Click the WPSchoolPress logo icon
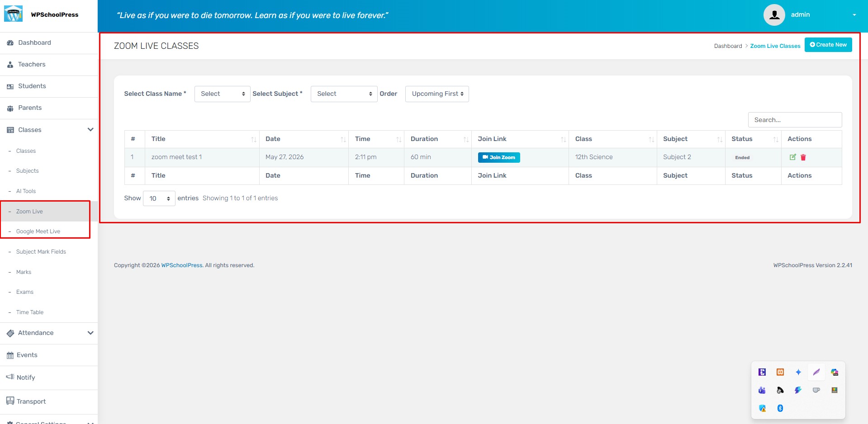This screenshot has height=424, width=868. click(13, 14)
